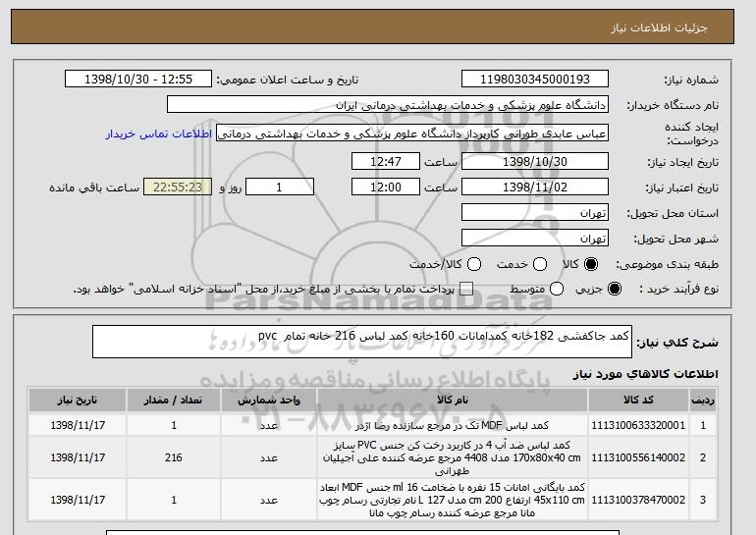The height and width of the screenshot is (535, 756).
Task: Open the اطلاعات تماس خریدار link
Action: tap(159, 134)
